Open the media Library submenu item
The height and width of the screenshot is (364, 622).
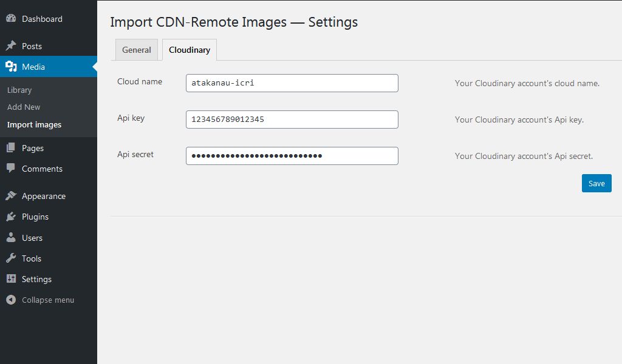click(x=19, y=90)
